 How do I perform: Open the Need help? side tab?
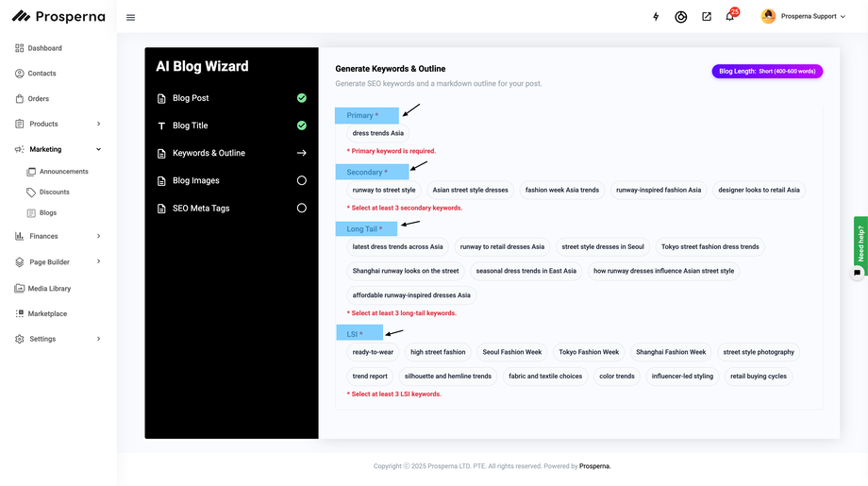(860, 243)
